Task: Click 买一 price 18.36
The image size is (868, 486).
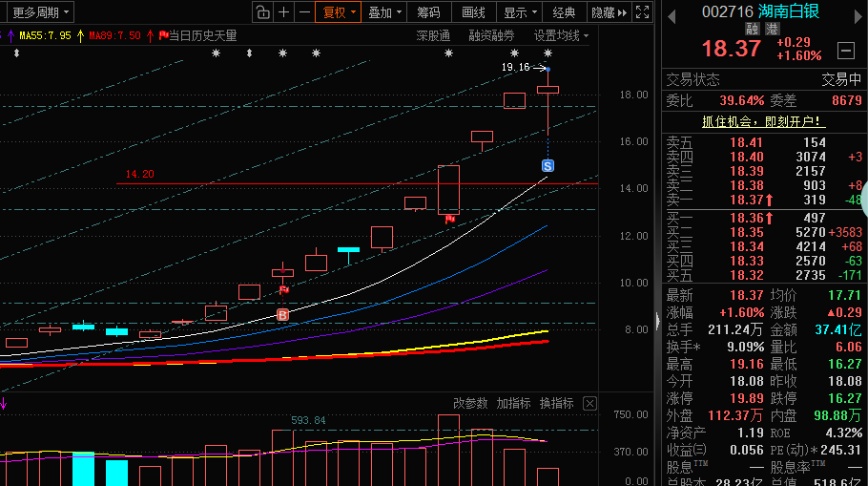Action: 746,218
